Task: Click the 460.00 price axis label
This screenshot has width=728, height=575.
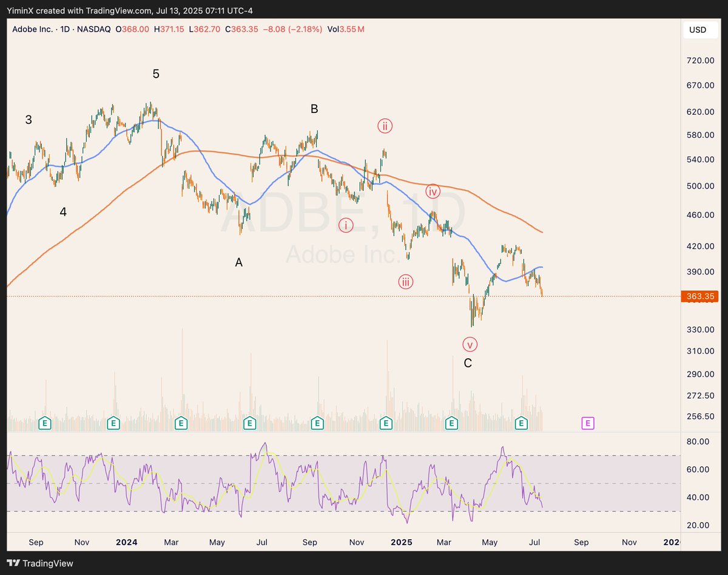Action: tap(700, 215)
